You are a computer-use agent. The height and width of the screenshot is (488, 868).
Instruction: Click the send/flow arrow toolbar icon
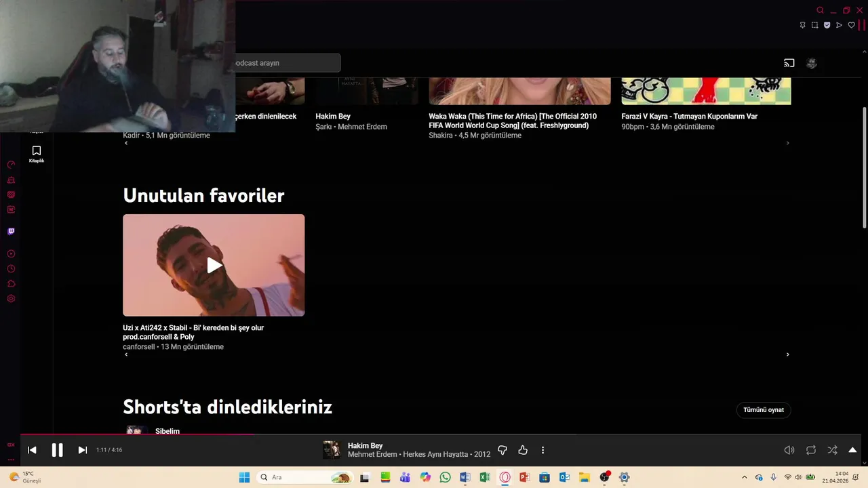pyautogui.click(x=839, y=25)
